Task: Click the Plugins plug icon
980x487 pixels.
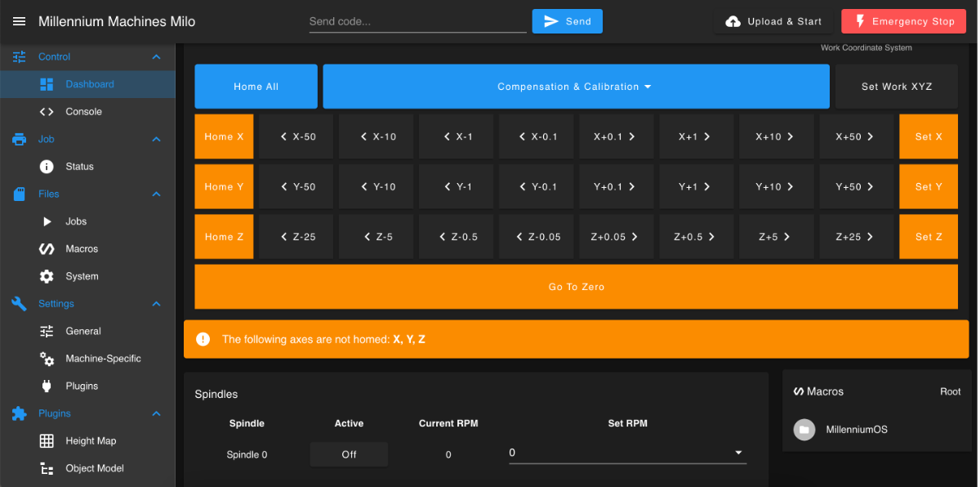Action: tap(47, 386)
